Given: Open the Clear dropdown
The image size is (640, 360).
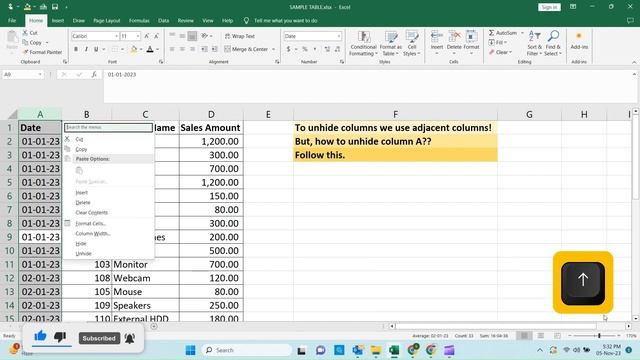Looking at the screenshot, I should point(500,52).
